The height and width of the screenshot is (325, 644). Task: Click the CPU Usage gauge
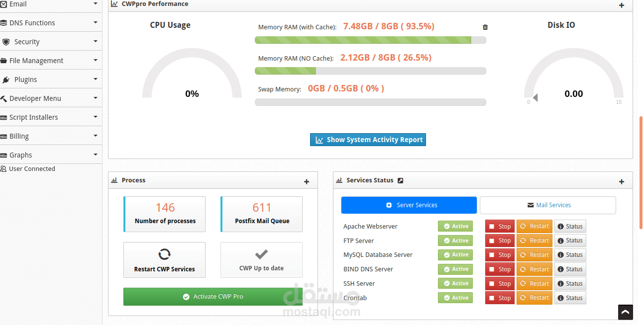point(192,74)
